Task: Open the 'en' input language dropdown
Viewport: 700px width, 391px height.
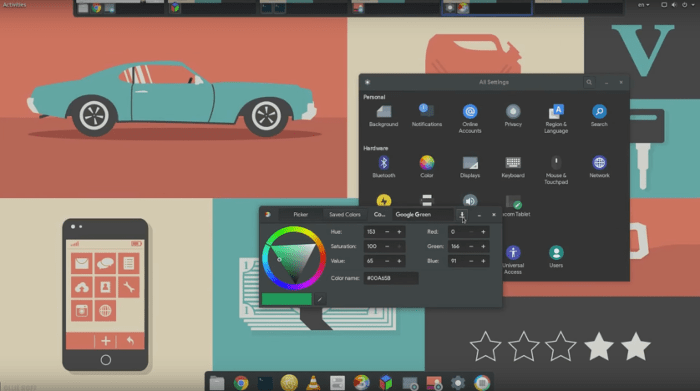Action: coord(643,5)
